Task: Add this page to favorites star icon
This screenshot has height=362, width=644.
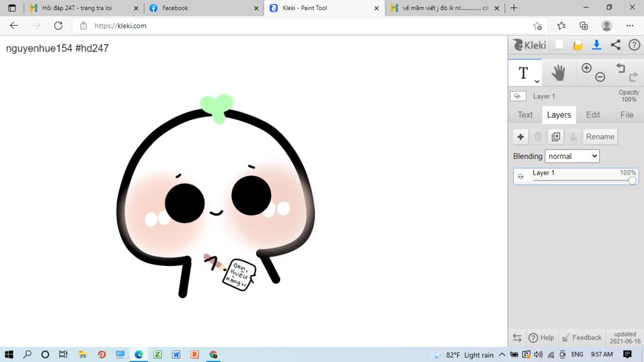Action: point(538,26)
